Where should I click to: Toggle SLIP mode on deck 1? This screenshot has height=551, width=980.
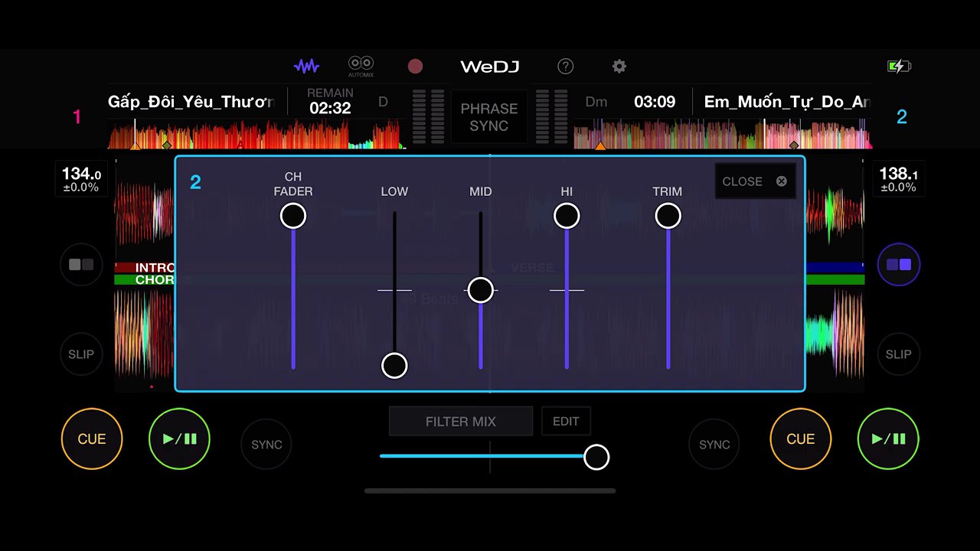[81, 354]
